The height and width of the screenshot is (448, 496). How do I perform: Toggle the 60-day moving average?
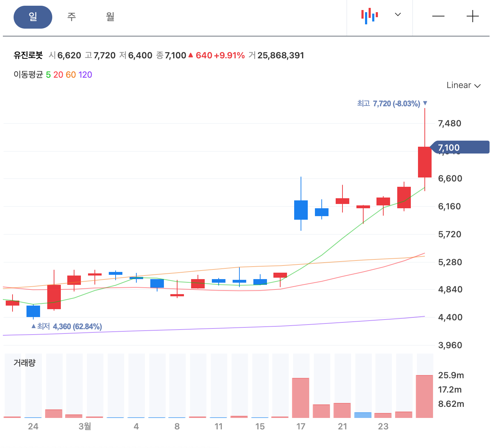tap(71, 75)
